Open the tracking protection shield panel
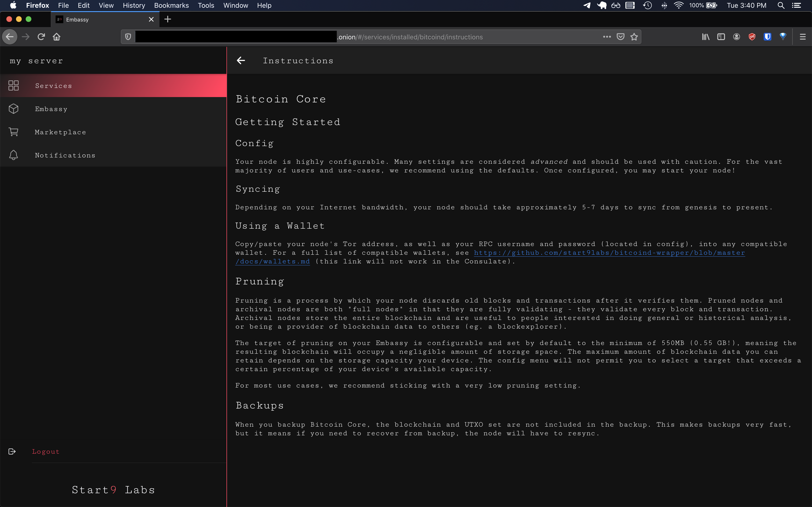This screenshot has height=507, width=812. pyautogui.click(x=128, y=37)
